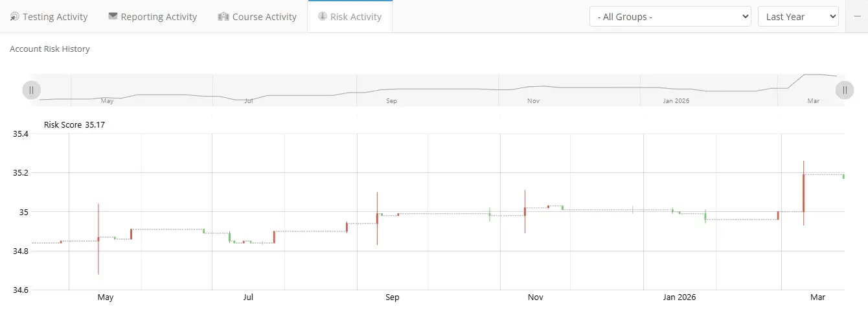The height and width of the screenshot is (324, 868).
Task: Click the red candlestick just before Sep
Action: 377,218
